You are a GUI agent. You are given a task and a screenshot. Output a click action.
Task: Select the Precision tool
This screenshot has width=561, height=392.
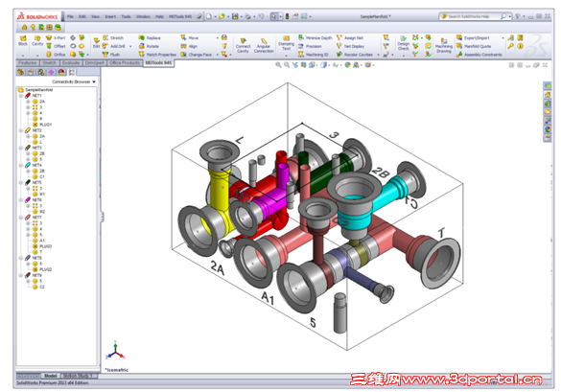click(x=310, y=46)
